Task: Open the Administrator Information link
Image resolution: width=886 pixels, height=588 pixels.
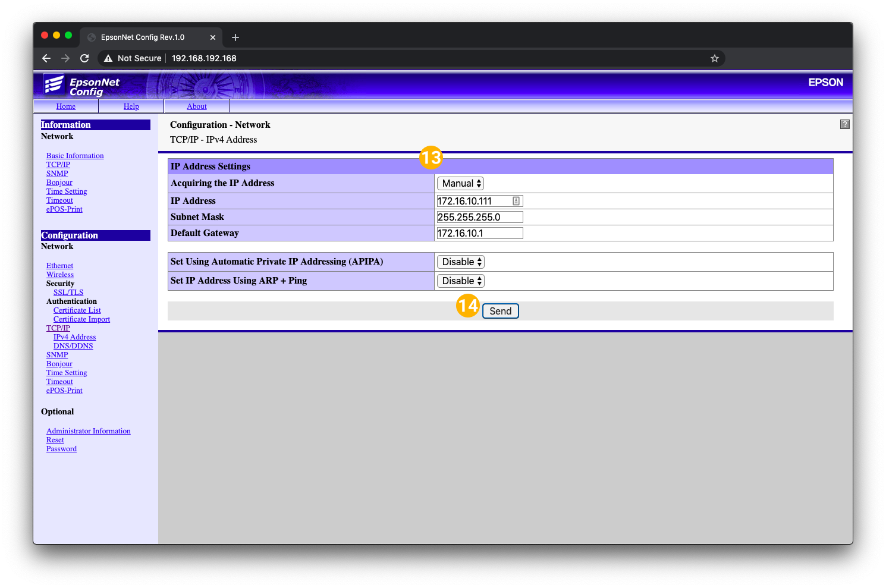Action: click(89, 431)
